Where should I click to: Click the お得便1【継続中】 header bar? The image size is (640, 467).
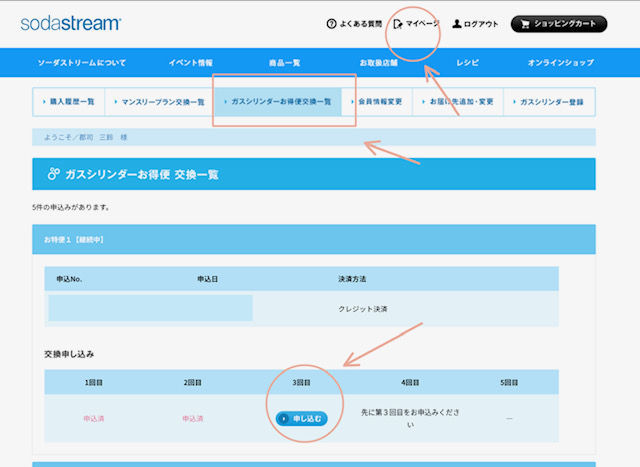click(314, 239)
